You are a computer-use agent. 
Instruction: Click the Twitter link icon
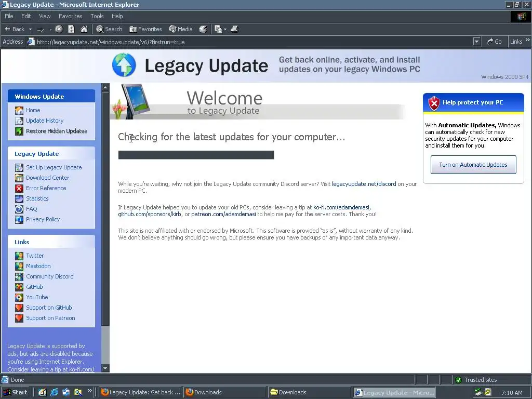tap(19, 256)
